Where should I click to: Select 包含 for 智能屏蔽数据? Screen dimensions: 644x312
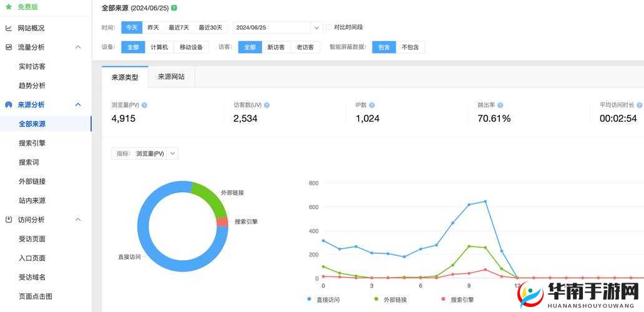coord(384,47)
